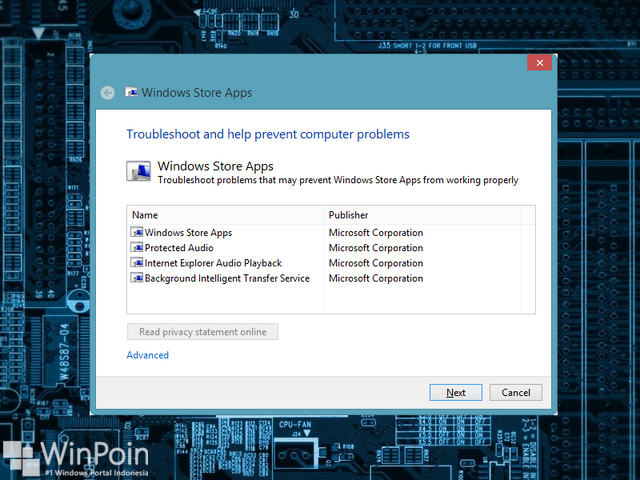Select 'Background Intelligent Transfer Service' entry

(227, 278)
